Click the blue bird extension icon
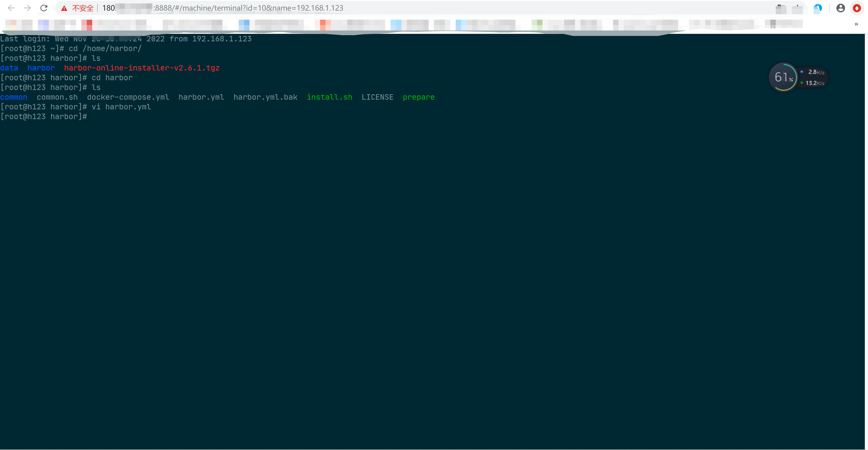Screen dimensions: 868x450 click(x=818, y=8)
